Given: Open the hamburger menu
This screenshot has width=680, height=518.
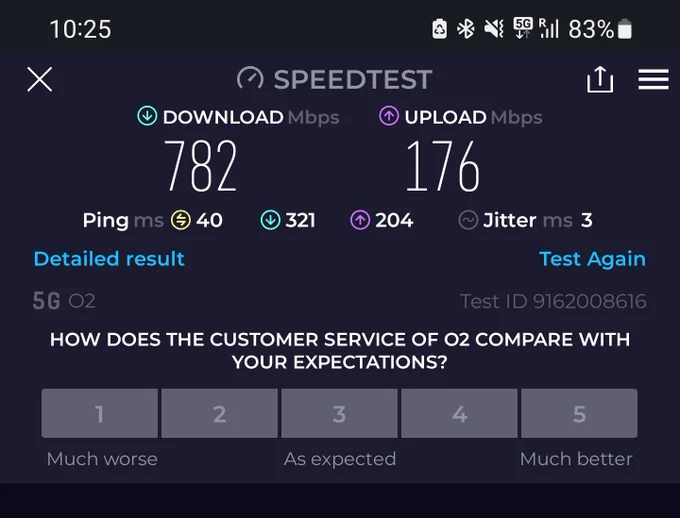Looking at the screenshot, I should (x=653, y=79).
